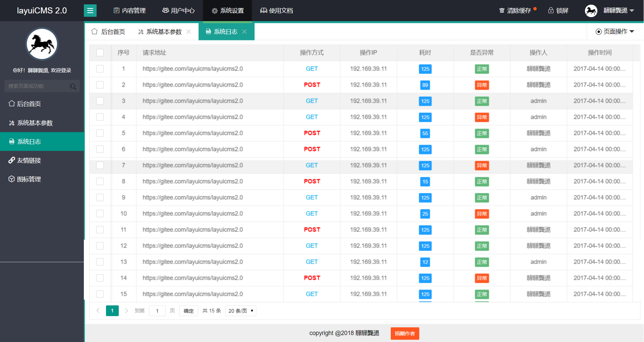Click the page number input field
This screenshot has height=342, width=644.
point(157,311)
